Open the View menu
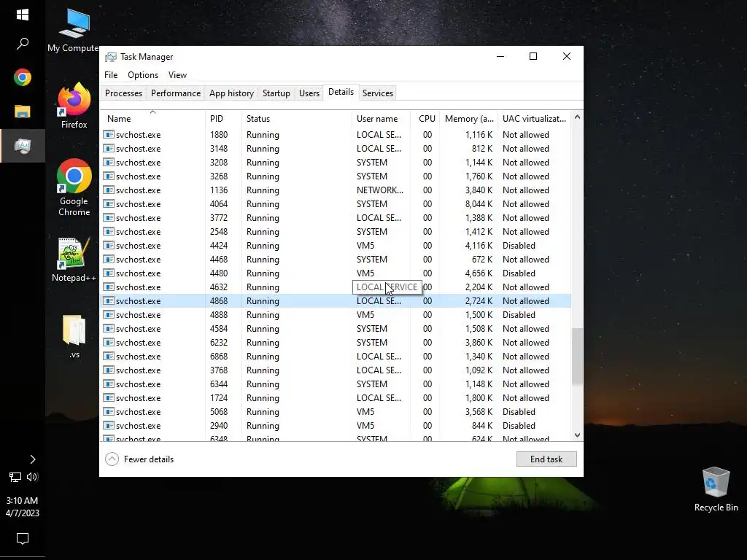747x560 pixels. (x=177, y=75)
